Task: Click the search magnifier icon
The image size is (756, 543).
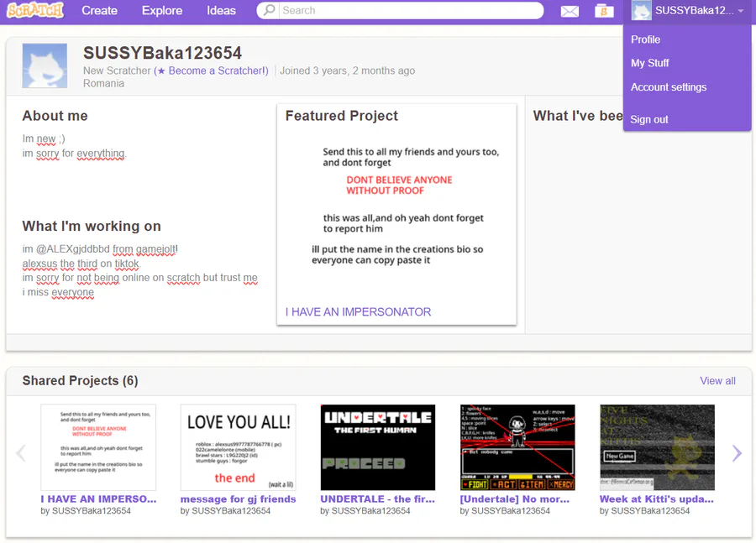Action: tap(270, 10)
